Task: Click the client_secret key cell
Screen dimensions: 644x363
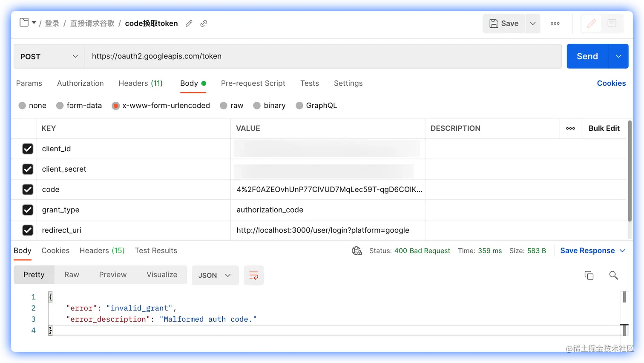Action: 133,169
